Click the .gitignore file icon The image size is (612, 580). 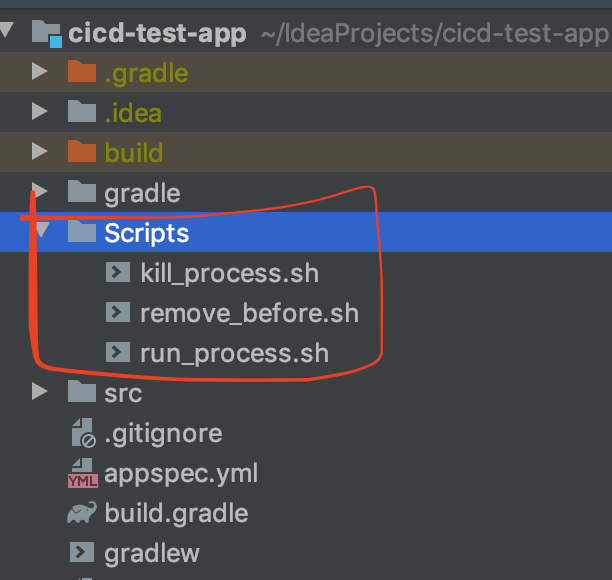pyautogui.click(x=83, y=433)
